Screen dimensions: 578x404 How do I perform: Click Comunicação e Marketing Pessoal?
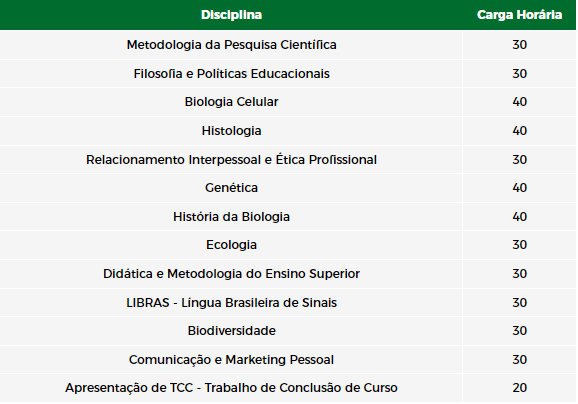click(231, 360)
